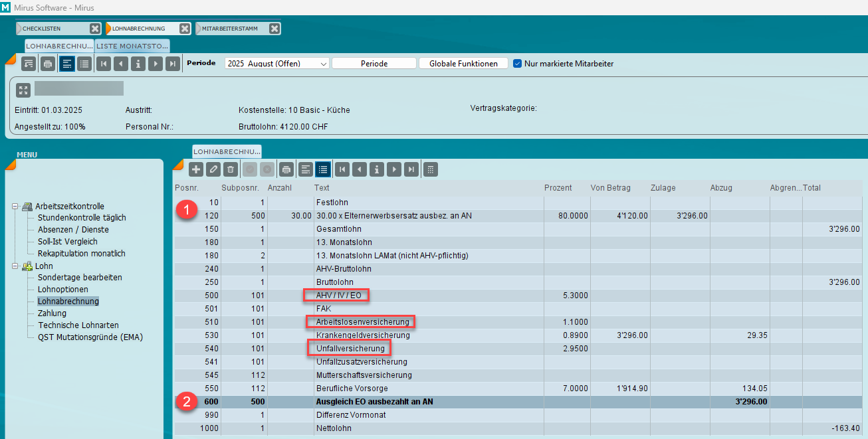
Task: Go to next record in lower toolbar
Action: point(395,169)
